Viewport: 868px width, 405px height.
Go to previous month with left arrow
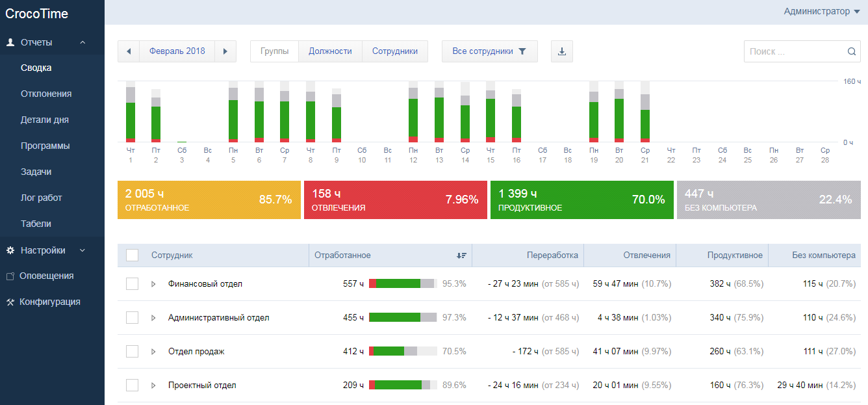(x=129, y=51)
